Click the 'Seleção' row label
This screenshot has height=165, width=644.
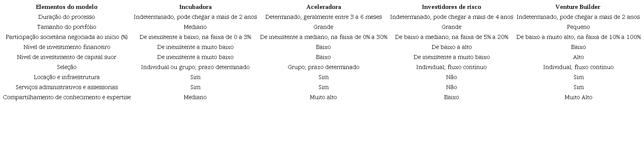(x=67, y=67)
